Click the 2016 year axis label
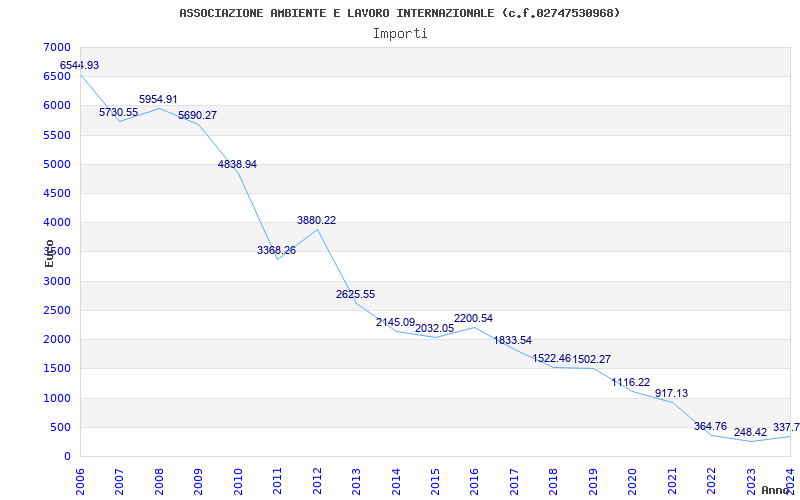Screen dimensions: 800x500 [x=474, y=481]
